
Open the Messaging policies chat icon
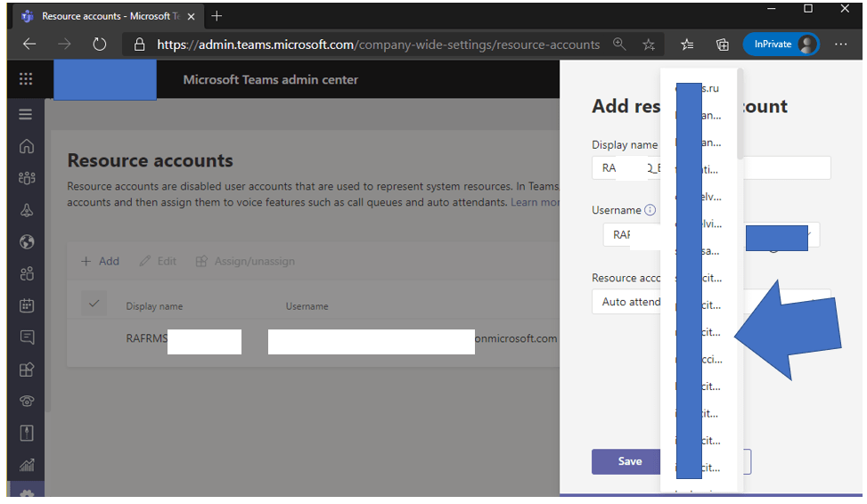point(26,337)
